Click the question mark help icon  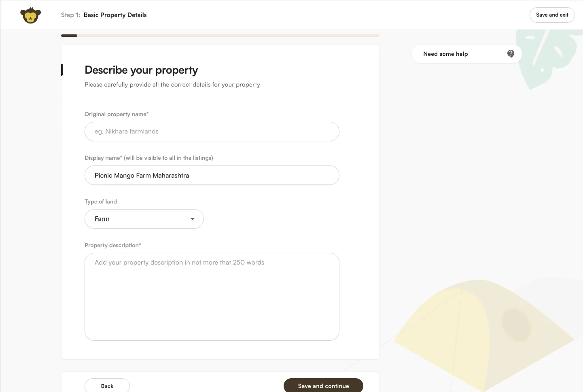pos(511,54)
